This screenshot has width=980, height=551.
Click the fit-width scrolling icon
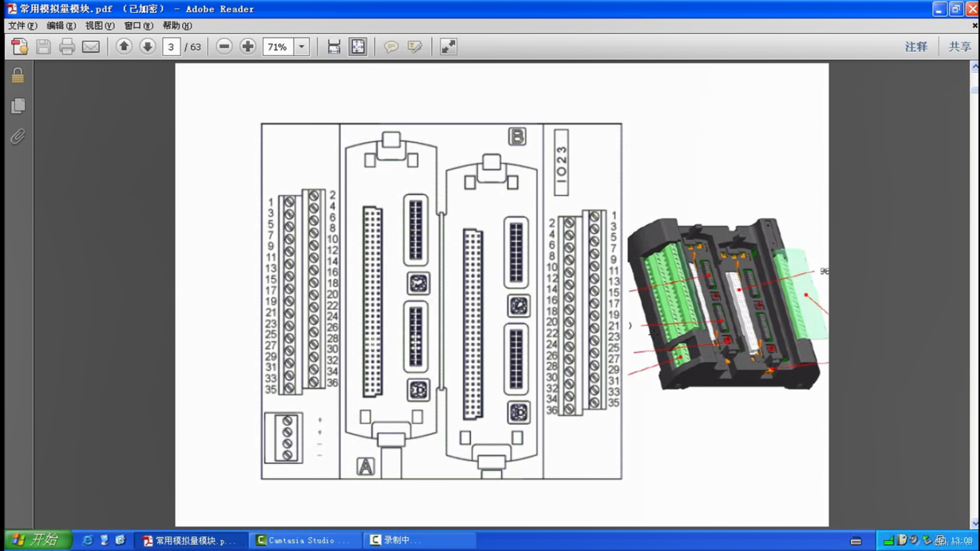tap(334, 47)
